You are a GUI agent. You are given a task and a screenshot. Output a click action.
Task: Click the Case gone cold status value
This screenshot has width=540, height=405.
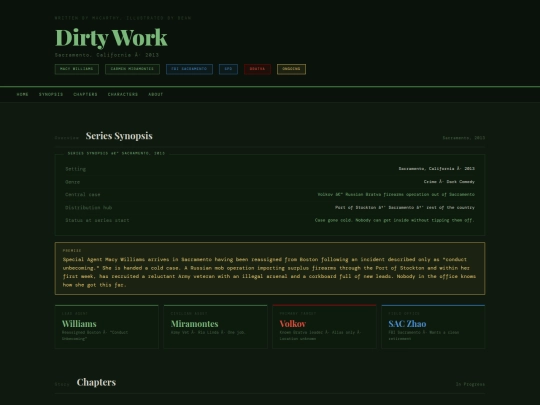coord(395,220)
